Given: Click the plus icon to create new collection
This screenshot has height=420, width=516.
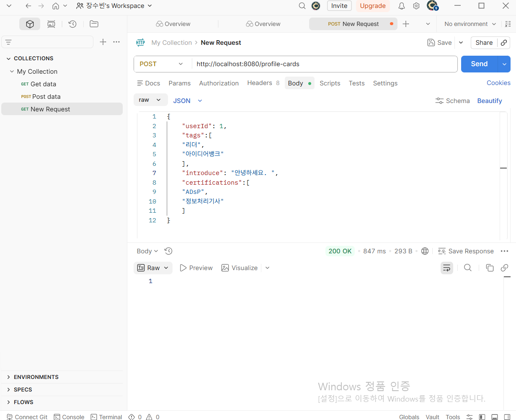Looking at the screenshot, I should (103, 42).
